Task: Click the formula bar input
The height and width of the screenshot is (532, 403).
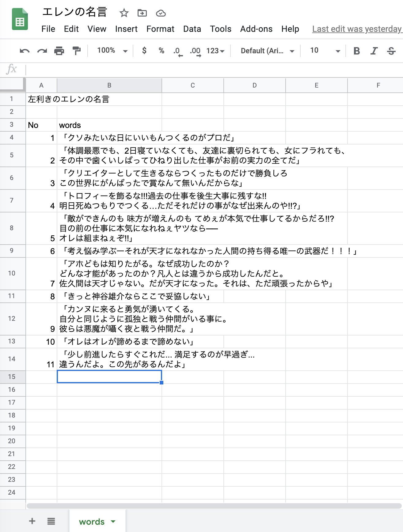Action: (x=215, y=70)
